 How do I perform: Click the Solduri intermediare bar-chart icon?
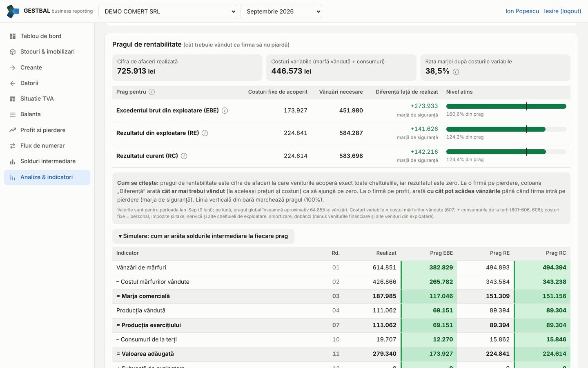click(x=13, y=162)
